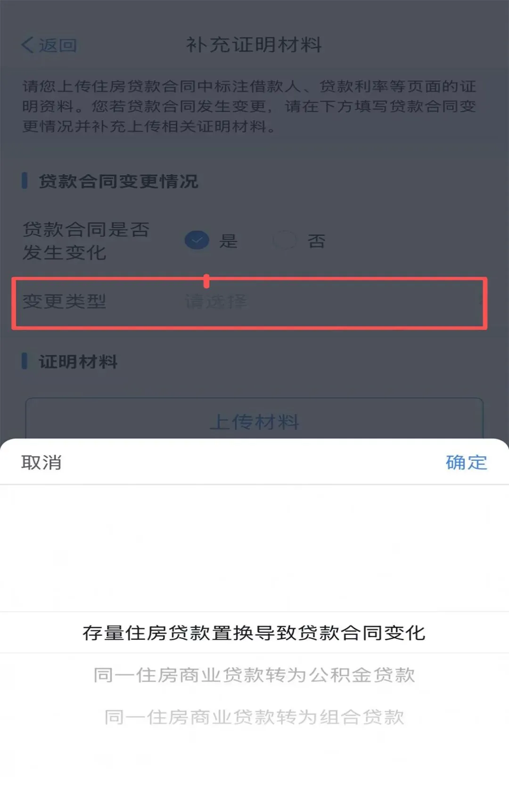Choose 同一住房商业贷款转为组合贷款 option
This screenshot has height=812, width=509.
click(254, 717)
